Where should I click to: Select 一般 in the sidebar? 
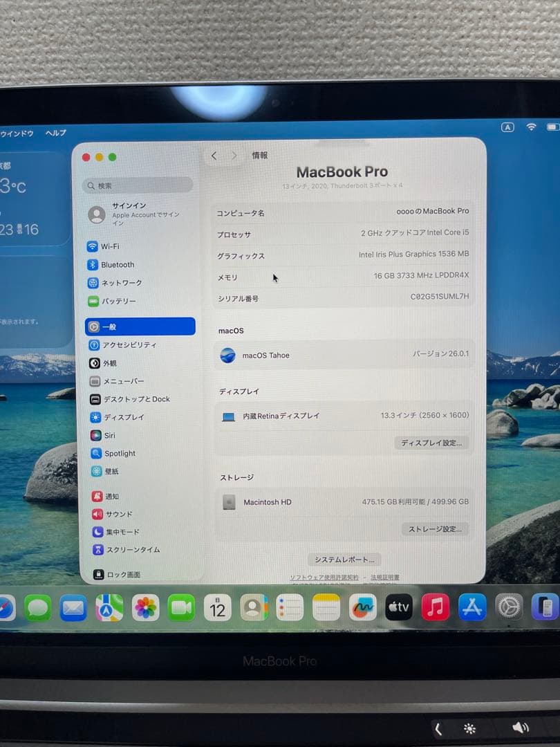point(140,326)
